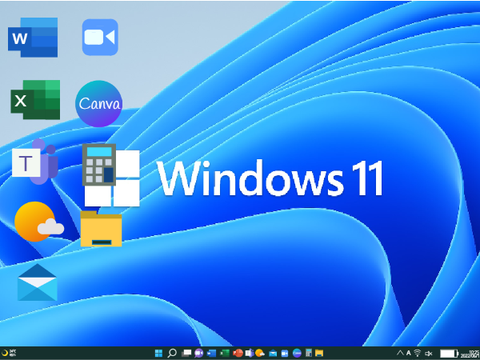Open the purple Chat icon on taskbar
480x360 pixels.
[x=199, y=353]
